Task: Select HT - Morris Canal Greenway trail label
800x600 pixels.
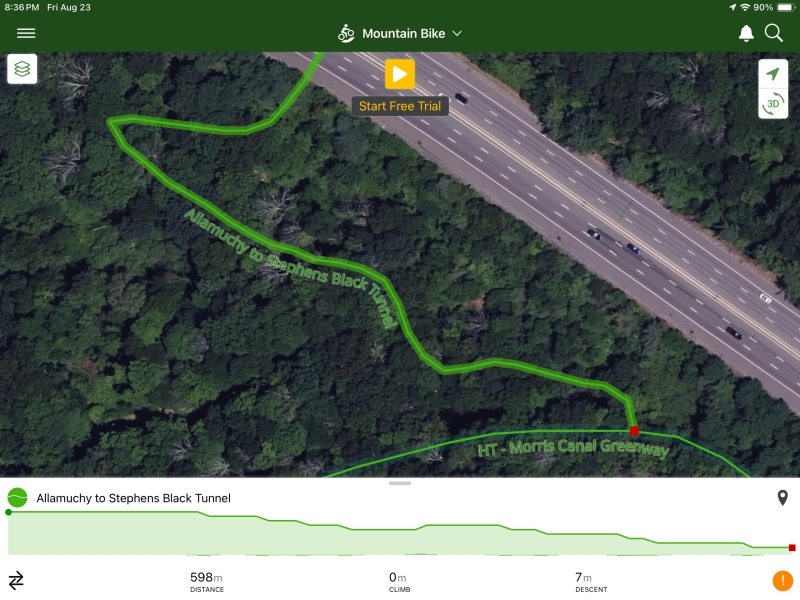Action: [x=573, y=448]
